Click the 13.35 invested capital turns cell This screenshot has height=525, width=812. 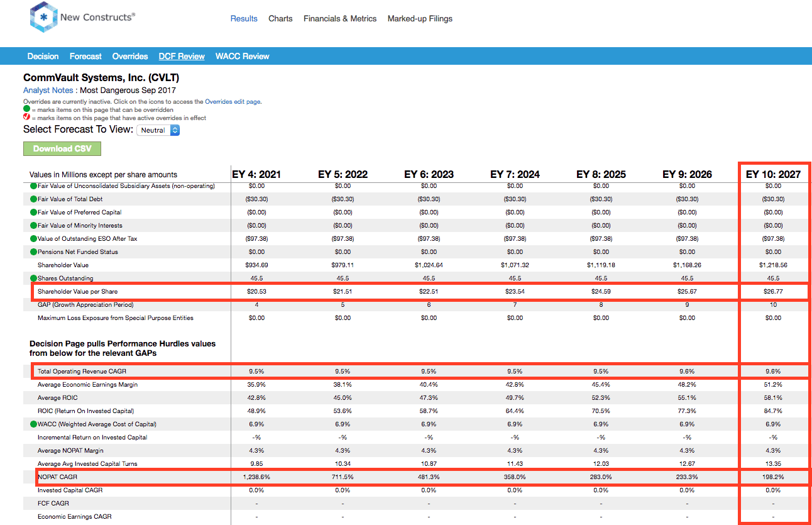pyautogui.click(x=773, y=463)
